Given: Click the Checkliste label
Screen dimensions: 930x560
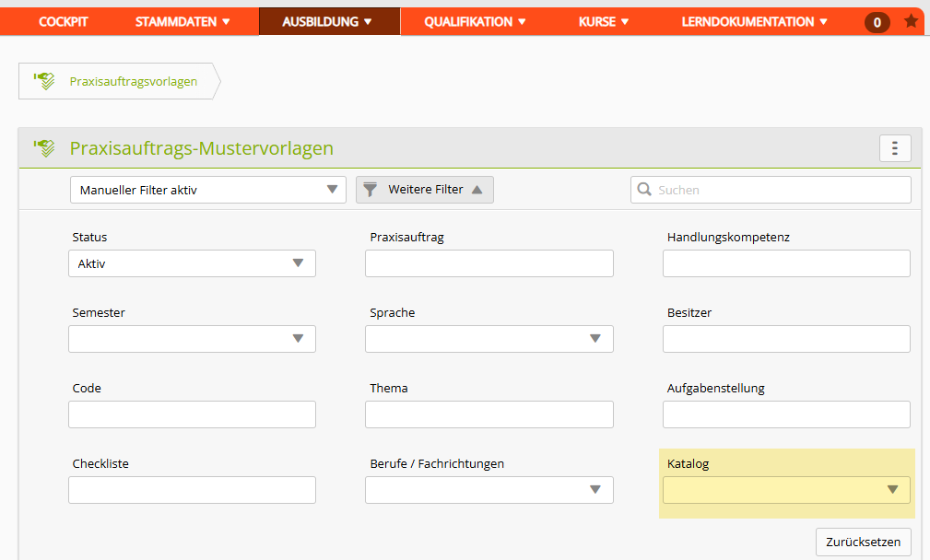Looking at the screenshot, I should pyautogui.click(x=100, y=463).
